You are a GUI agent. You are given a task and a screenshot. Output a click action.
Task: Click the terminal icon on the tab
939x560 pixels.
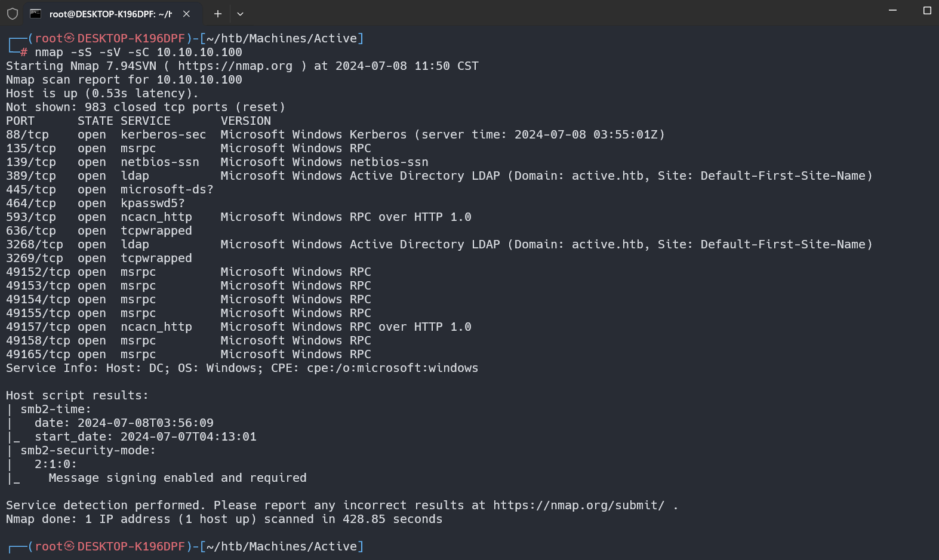(x=36, y=14)
